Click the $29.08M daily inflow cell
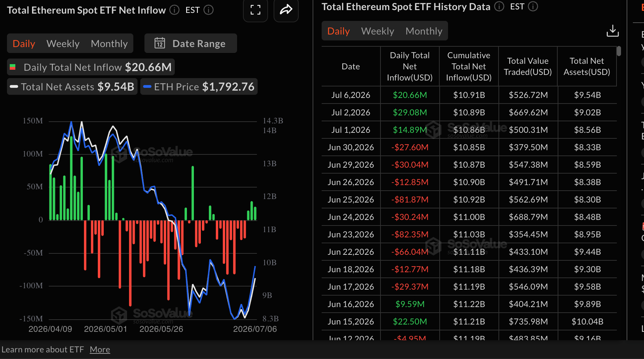Screen dimensions: 644x359 pyautogui.click(x=410, y=112)
